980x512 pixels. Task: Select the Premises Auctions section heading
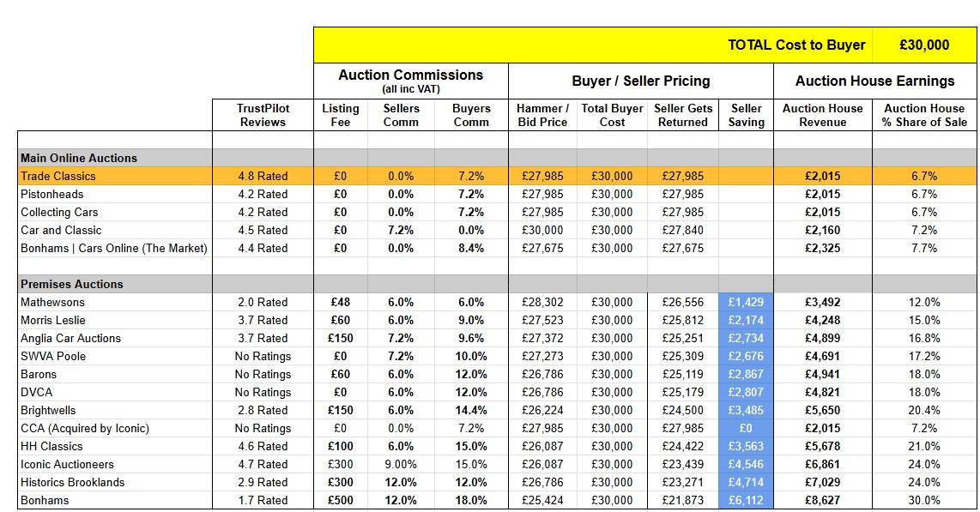(72, 284)
